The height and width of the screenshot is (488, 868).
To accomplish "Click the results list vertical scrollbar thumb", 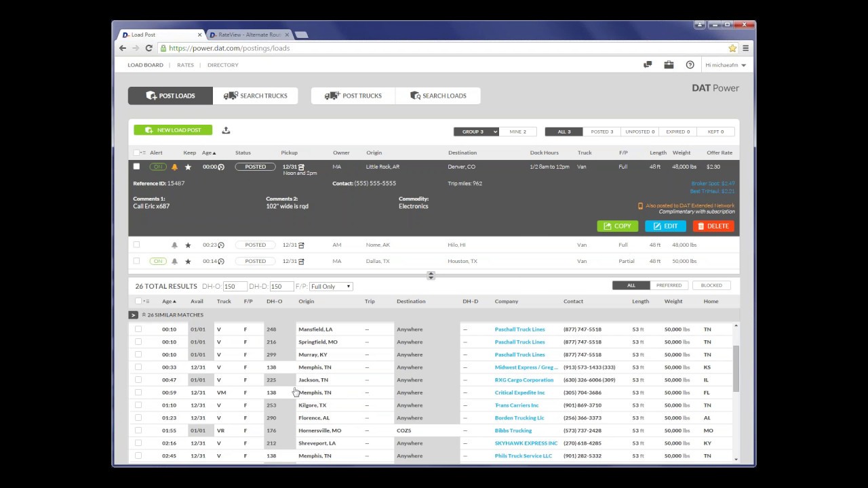I will (x=736, y=368).
